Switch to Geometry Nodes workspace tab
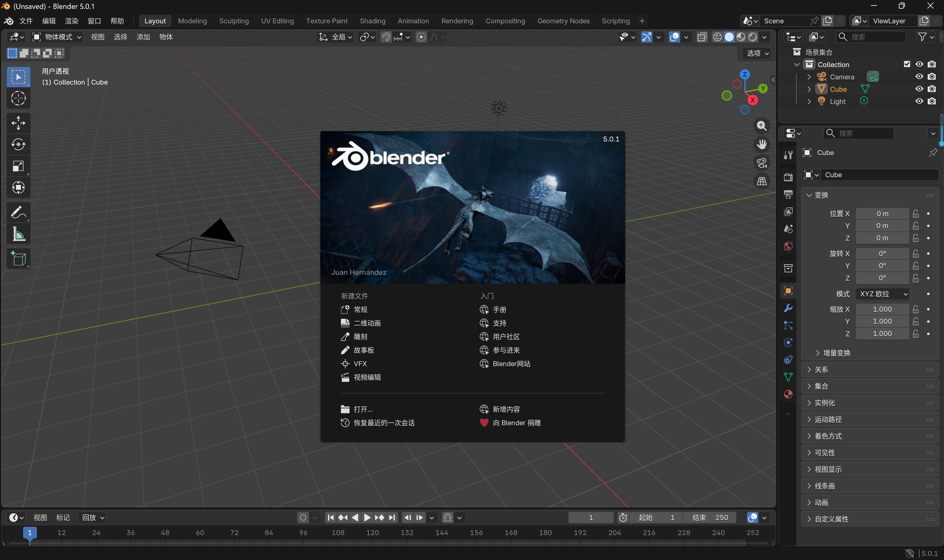Image resolution: width=944 pixels, height=560 pixels. (x=563, y=21)
